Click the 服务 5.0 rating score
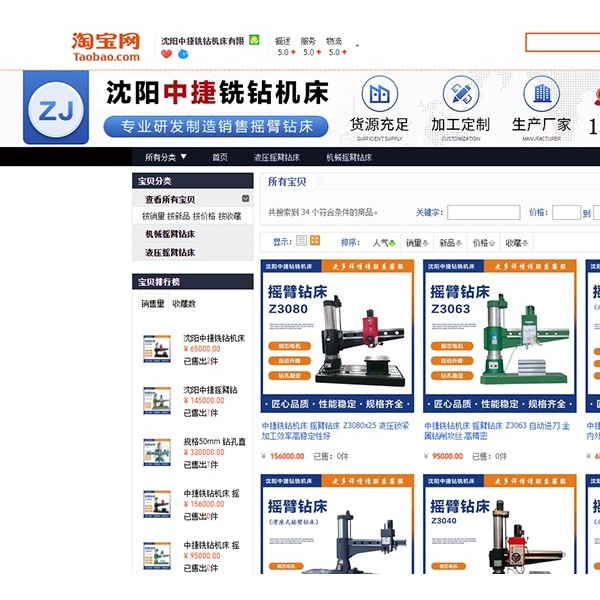The width and height of the screenshot is (600, 600). 312,52
